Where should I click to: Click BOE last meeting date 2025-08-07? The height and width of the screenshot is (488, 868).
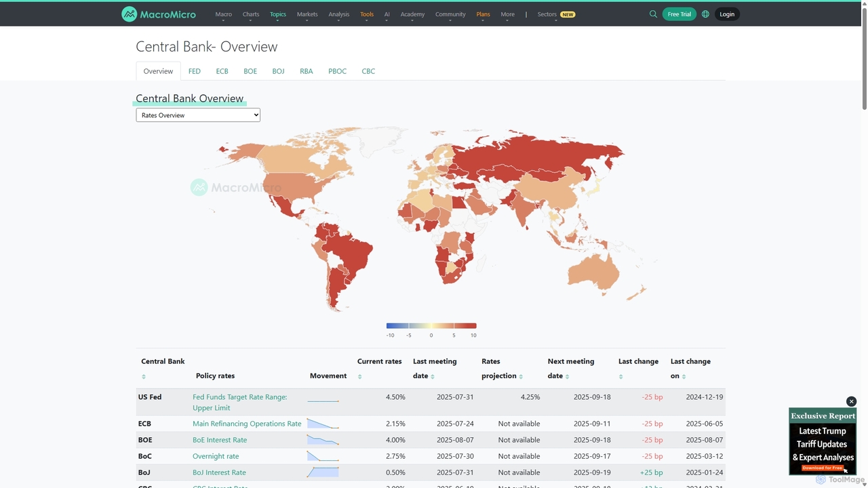coord(455,440)
